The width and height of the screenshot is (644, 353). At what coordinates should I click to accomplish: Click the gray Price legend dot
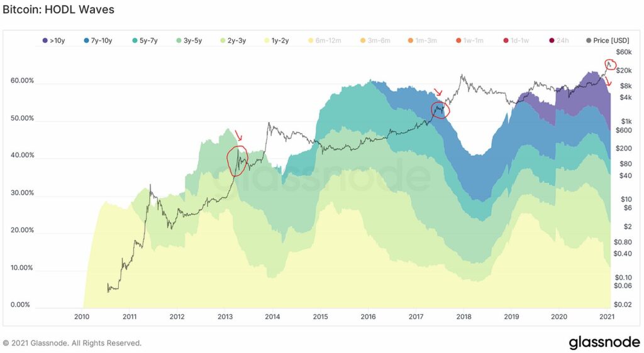pyautogui.click(x=589, y=41)
